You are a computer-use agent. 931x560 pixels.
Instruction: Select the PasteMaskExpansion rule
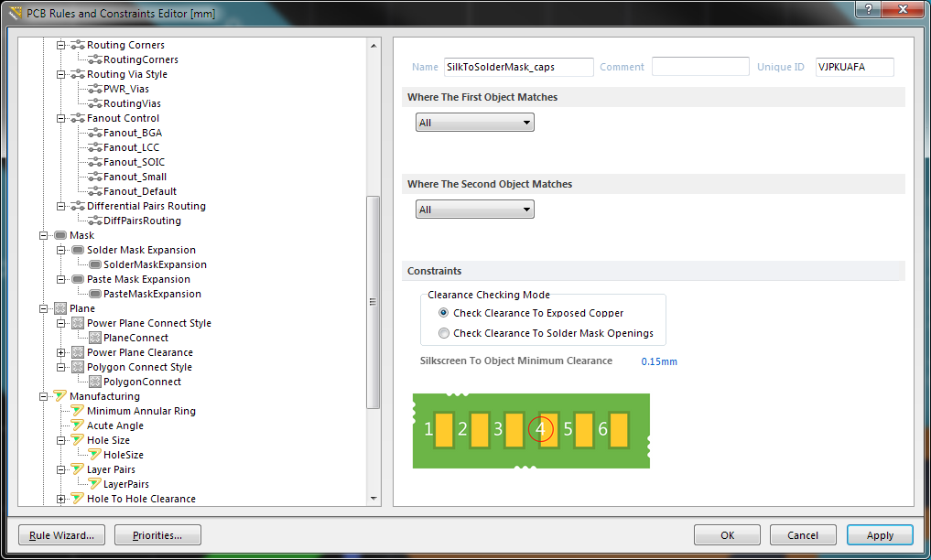(152, 294)
